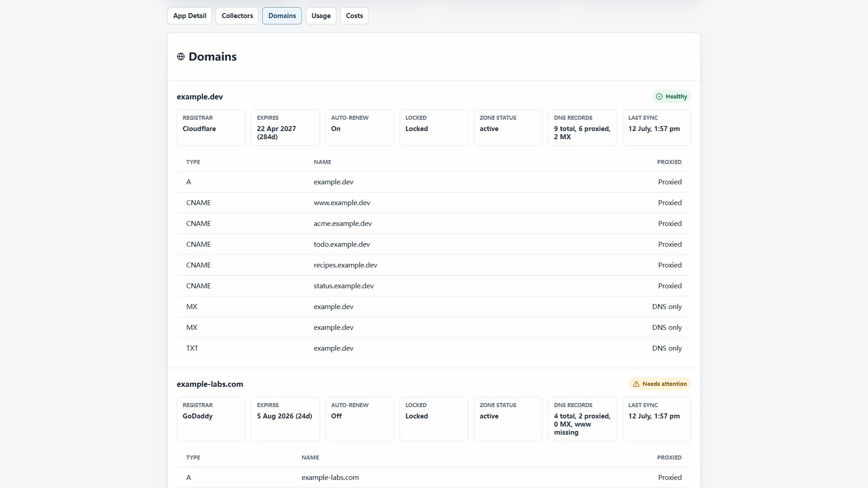868x488 pixels.
Task: Click the todo.example.dev record name
Action: [342, 244]
